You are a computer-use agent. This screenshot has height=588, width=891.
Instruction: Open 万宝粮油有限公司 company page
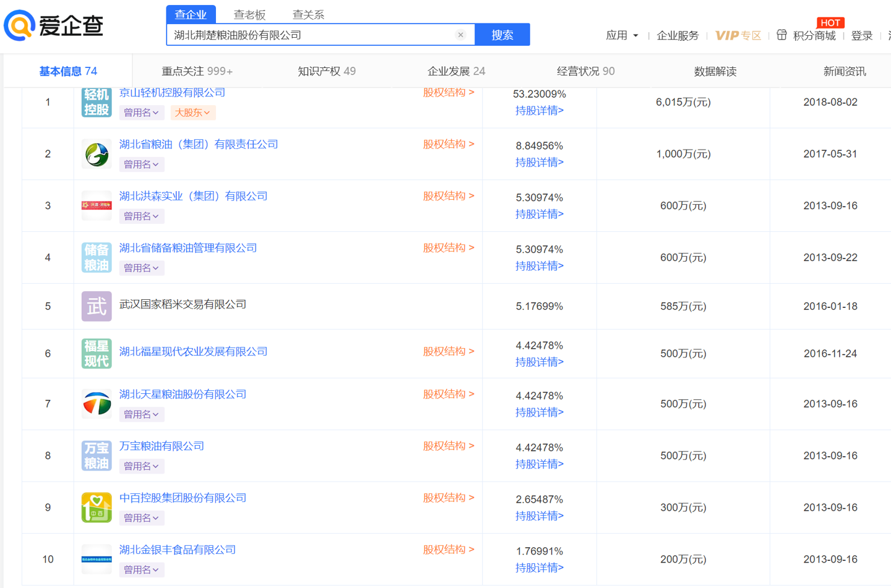(x=161, y=446)
